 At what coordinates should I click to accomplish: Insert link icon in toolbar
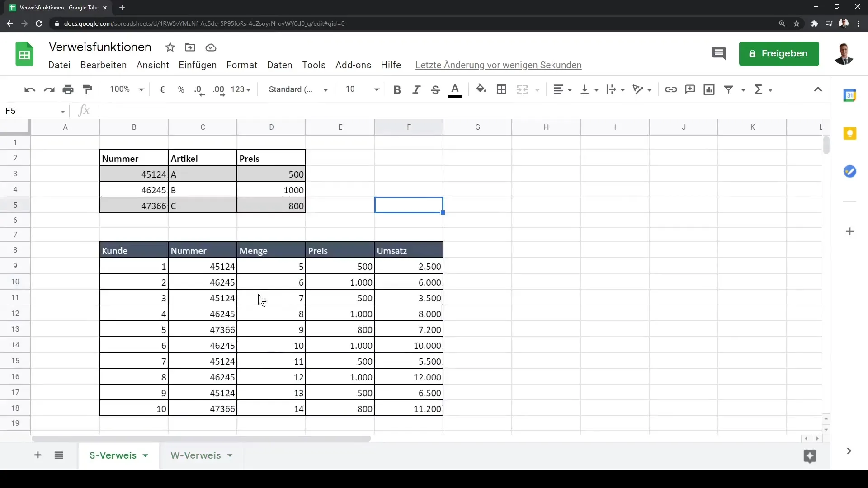(x=671, y=89)
